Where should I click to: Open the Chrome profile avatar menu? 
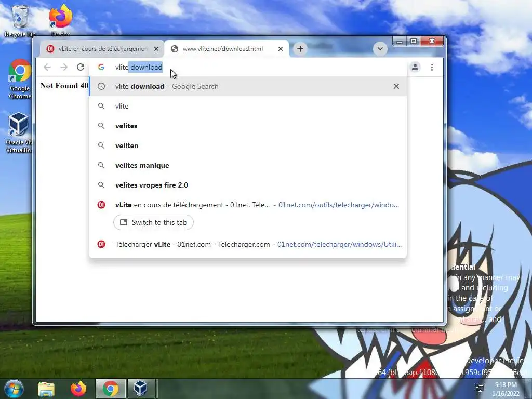pos(415,67)
